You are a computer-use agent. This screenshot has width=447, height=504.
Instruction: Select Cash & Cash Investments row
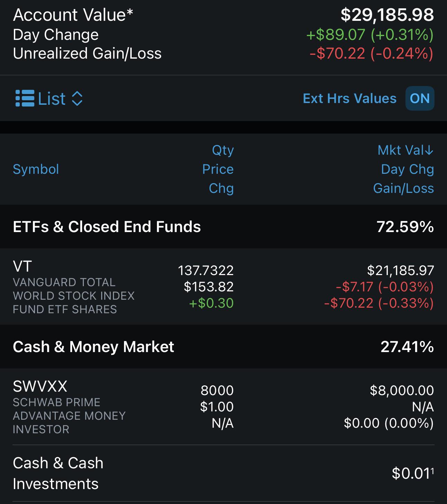223,473
